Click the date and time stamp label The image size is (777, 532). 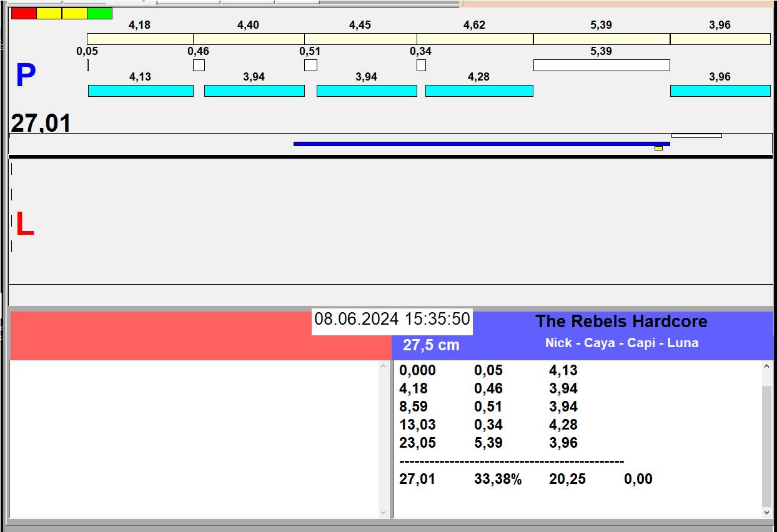(x=392, y=320)
